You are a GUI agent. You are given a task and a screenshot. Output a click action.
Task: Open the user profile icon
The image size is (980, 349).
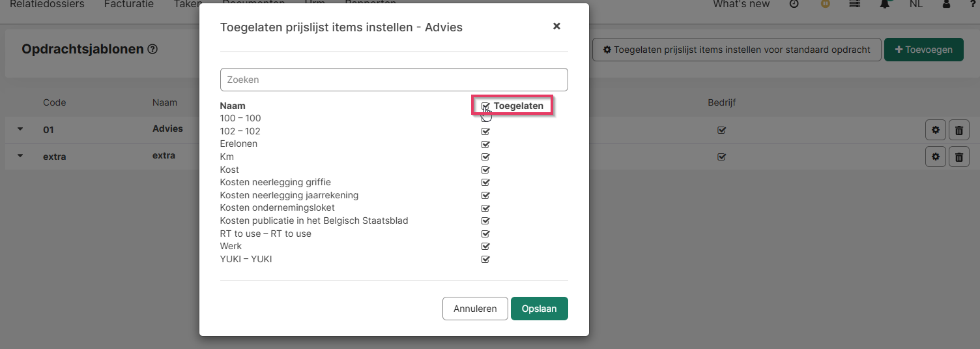pyautogui.click(x=946, y=4)
